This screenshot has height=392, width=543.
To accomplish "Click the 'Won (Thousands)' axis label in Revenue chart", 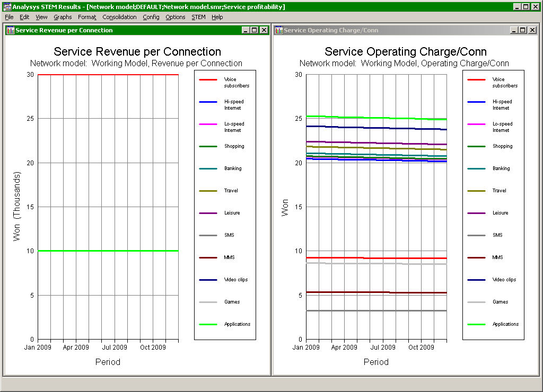I will click(16, 206).
